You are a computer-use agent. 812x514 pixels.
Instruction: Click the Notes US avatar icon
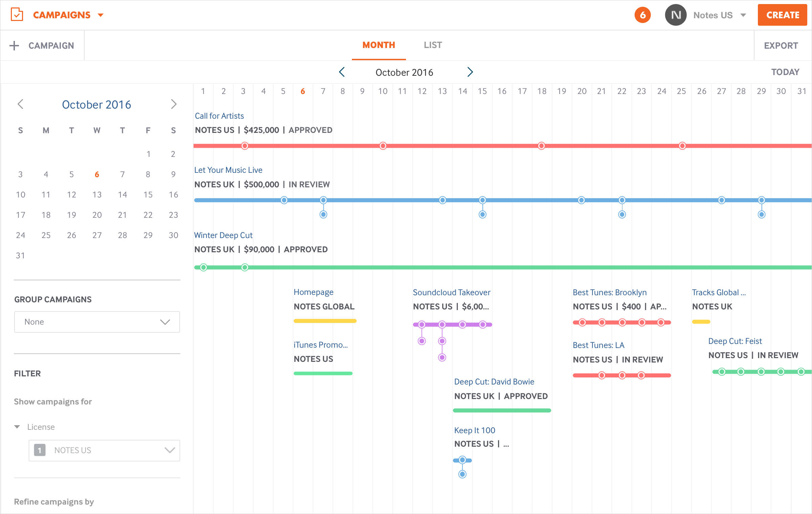tap(675, 15)
